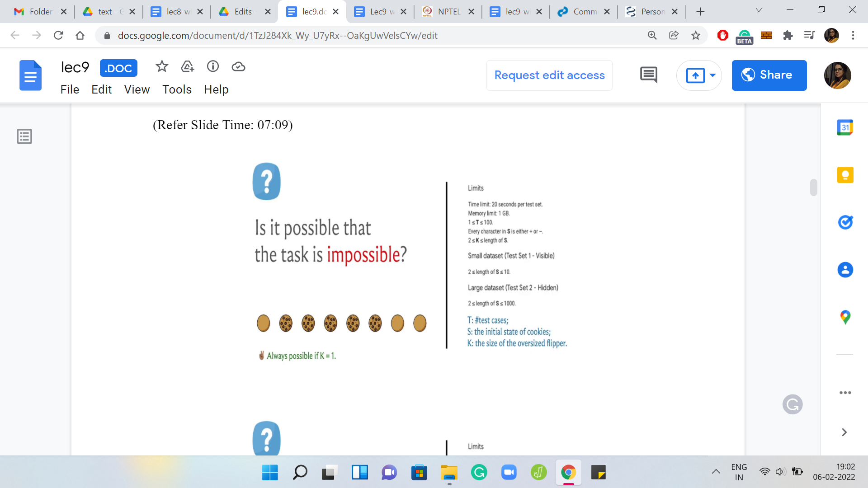Open a new browser tab
Screen dimensions: 868x488
pos(700,12)
